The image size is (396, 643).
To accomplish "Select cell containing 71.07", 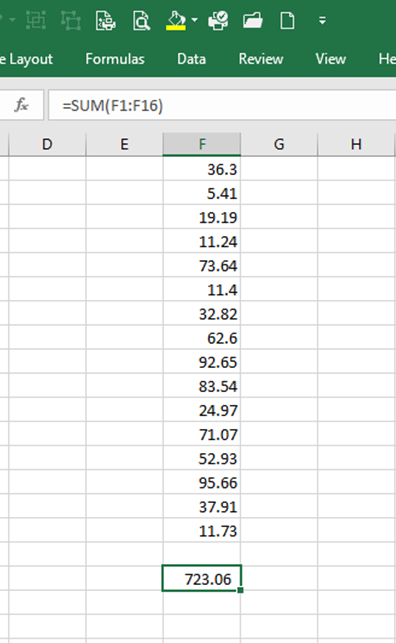I will click(x=202, y=434).
